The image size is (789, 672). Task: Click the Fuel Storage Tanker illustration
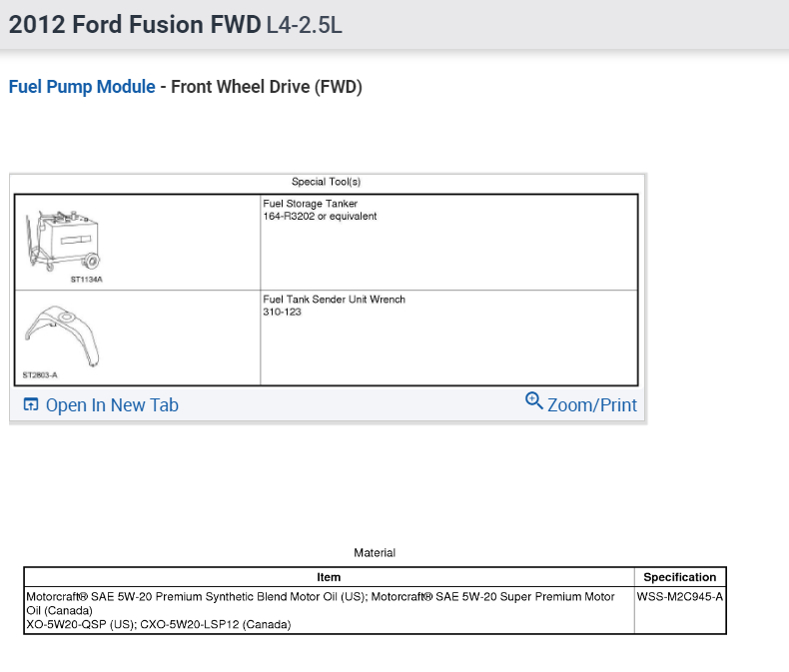[x=66, y=241]
